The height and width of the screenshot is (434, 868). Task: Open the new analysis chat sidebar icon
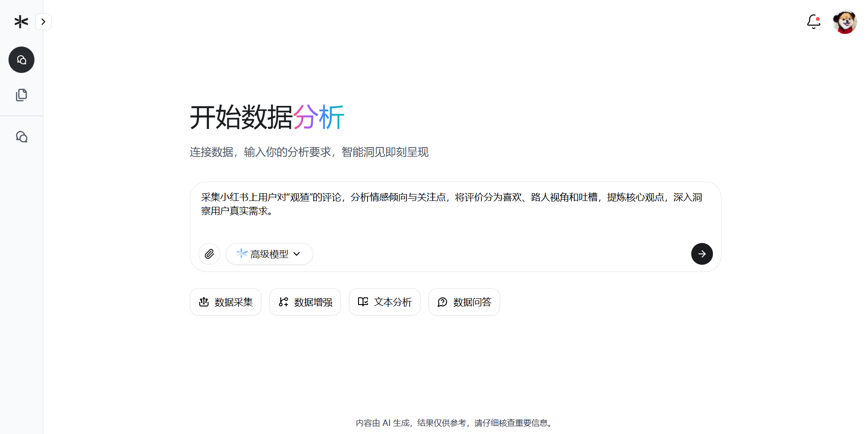click(x=21, y=60)
